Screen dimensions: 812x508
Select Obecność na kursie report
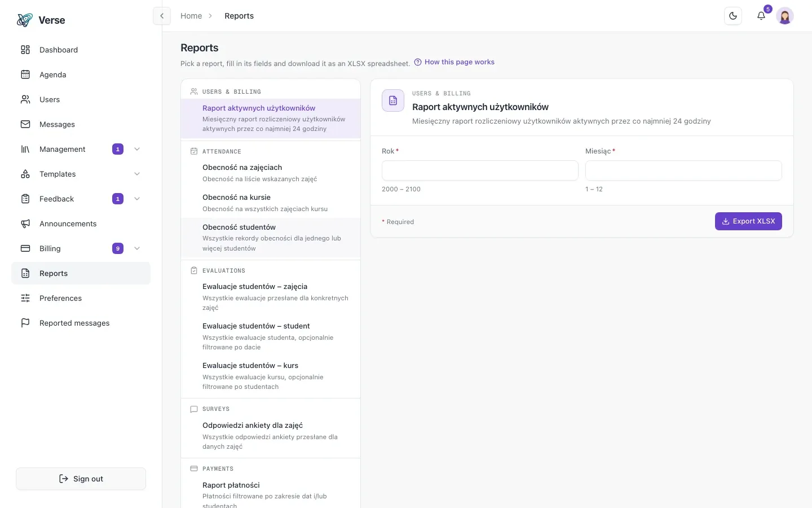click(271, 203)
